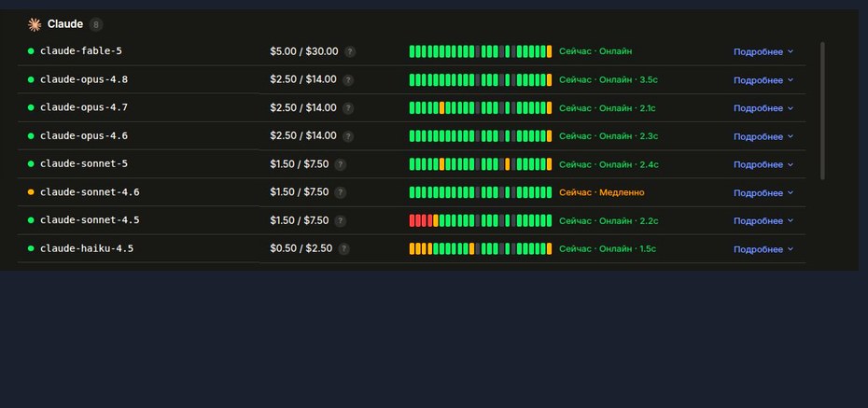Select the claude-sonnet-5 model name

pos(84,164)
